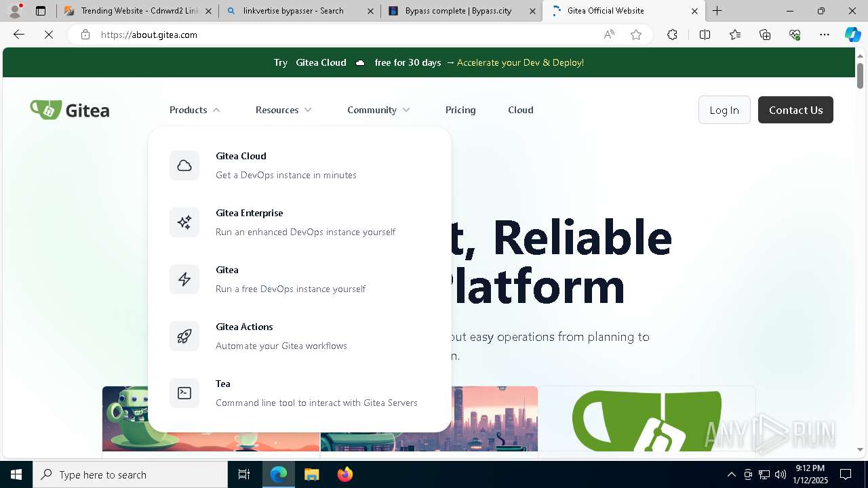Open the Gitea Cloud icon in Products menu
Screen dimensions: 868x488
point(184,165)
